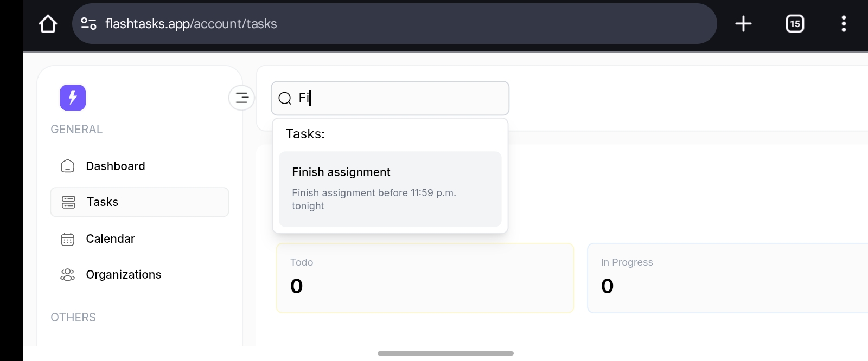Collapse the GENERAL section header
868x361 pixels.
click(76, 129)
